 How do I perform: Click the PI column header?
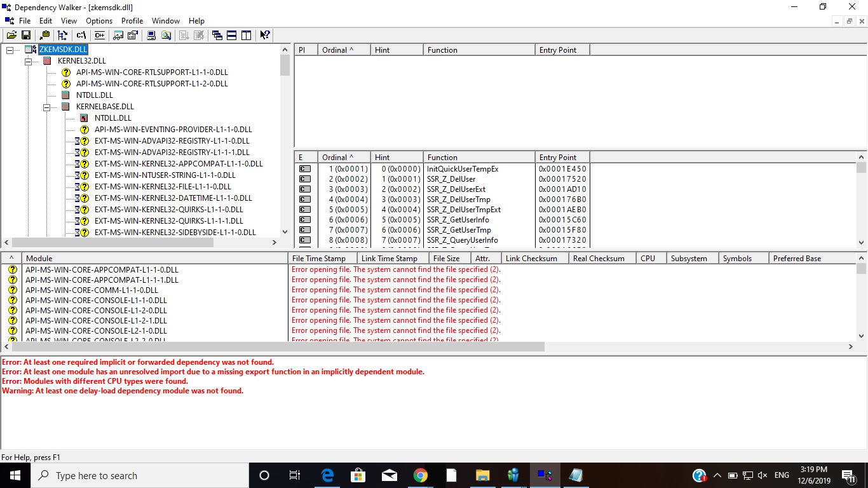click(x=306, y=50)
